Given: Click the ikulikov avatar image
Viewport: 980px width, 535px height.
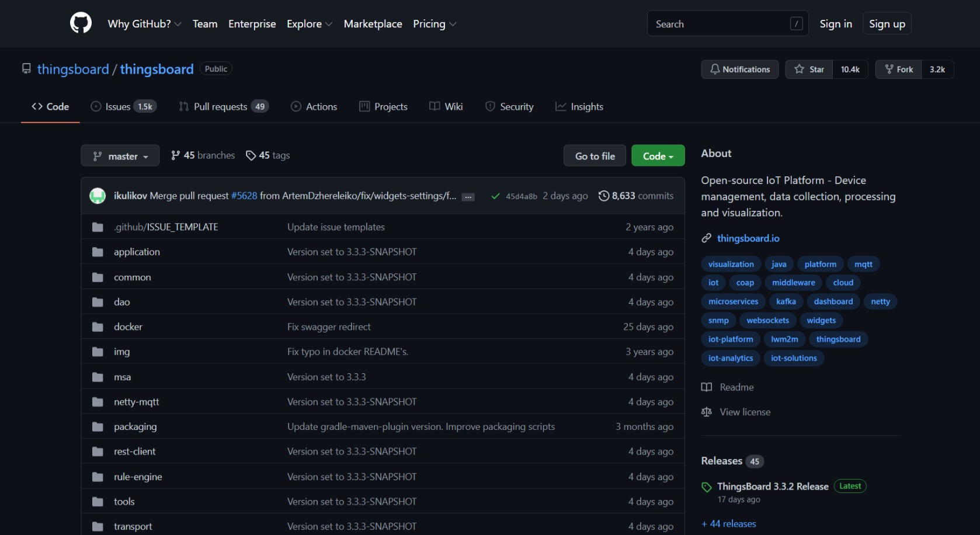Looking at the screenshot, I should (x=98, y=196).
